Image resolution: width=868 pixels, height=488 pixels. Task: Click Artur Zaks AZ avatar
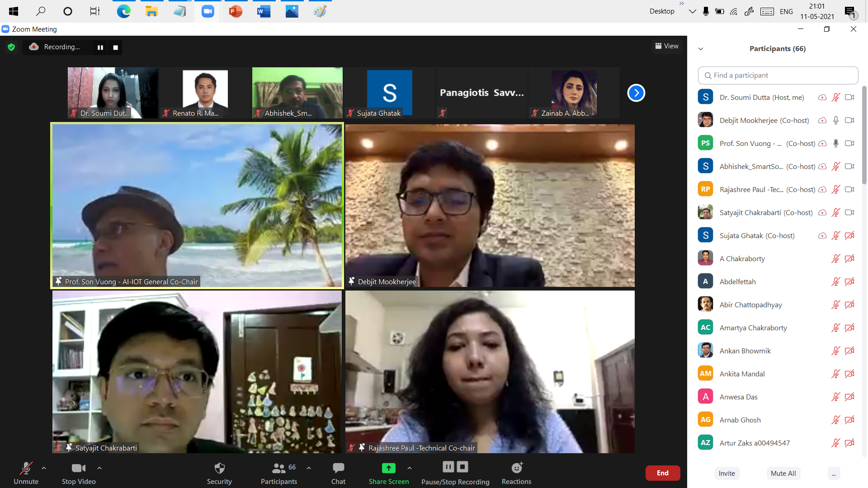pos(705,443)
